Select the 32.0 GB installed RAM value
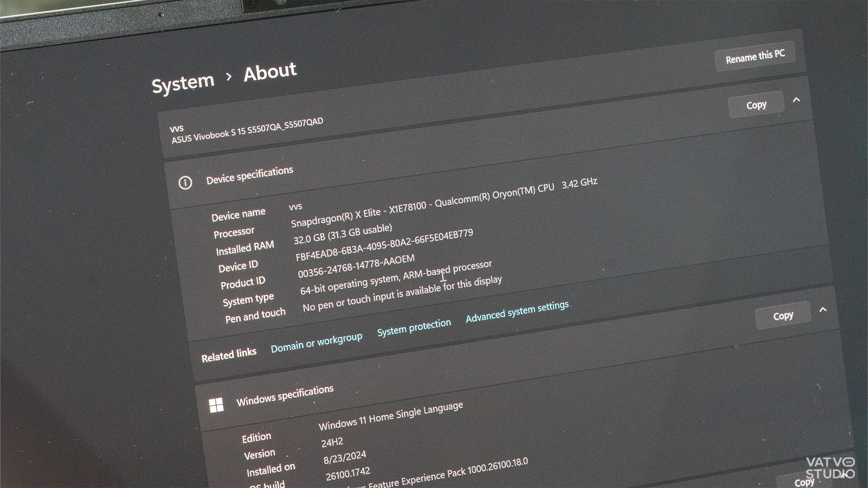 coord(343,234)
